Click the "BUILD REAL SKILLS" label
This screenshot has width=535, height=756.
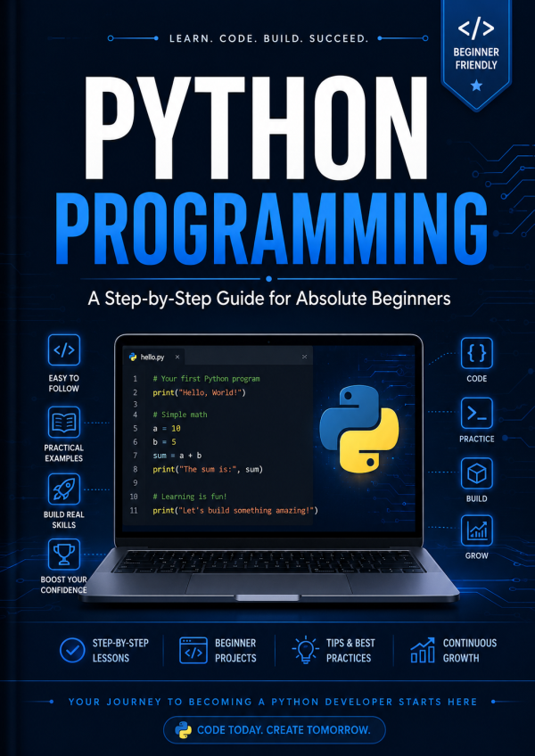click(x=63, y=519)
